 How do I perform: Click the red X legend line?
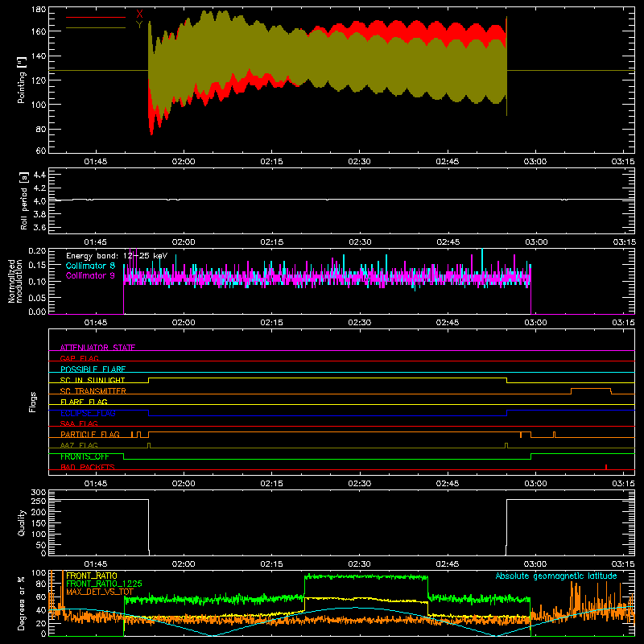point(96,17)
